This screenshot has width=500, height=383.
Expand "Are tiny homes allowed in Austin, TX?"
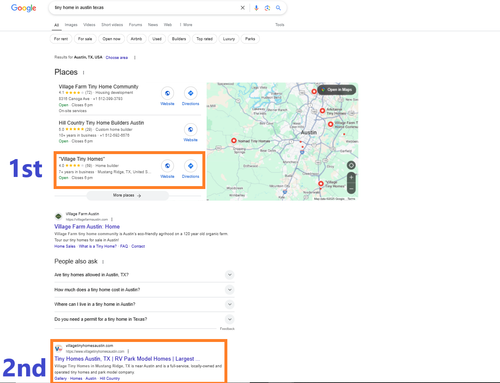pyautogui.click(x=230, y=275)
